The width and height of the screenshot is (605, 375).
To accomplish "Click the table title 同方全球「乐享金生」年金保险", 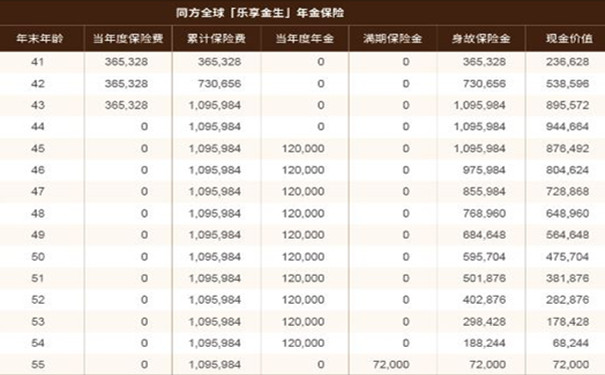I will pos(260,13).
